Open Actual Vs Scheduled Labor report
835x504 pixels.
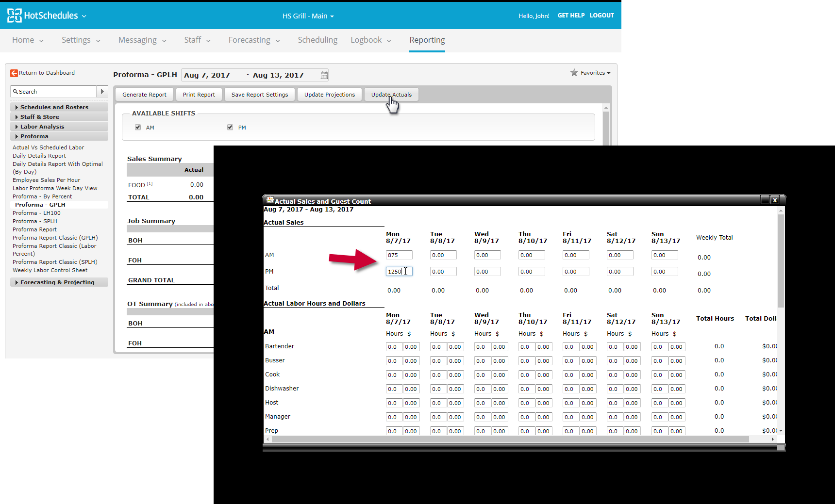click(48, 147)
